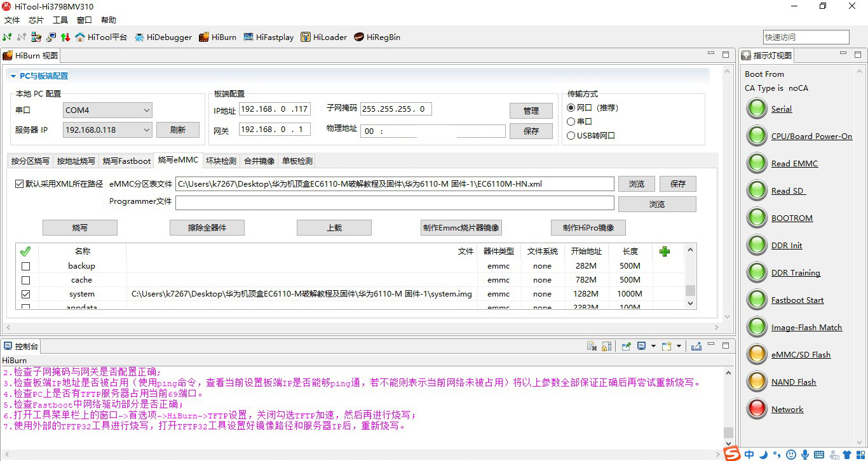Open the 串口 COM4 dropdown
Screen dimensions: 868x461
tap(108, 110)
